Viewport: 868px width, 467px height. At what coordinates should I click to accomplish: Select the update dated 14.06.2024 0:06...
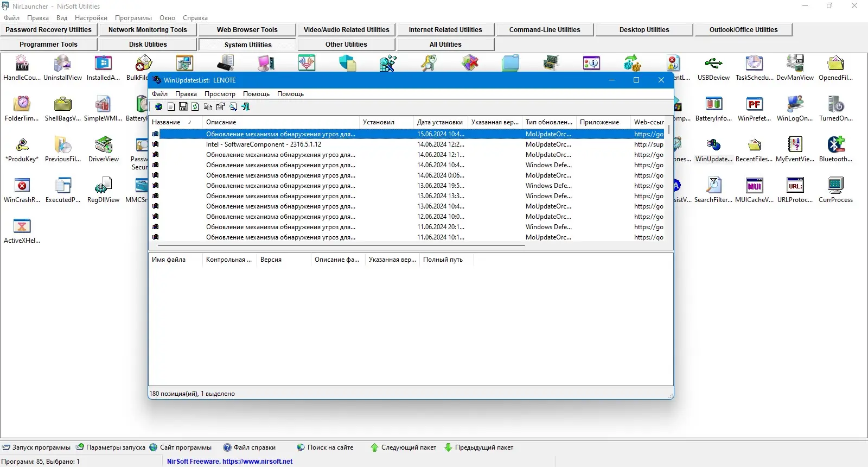(x=407, y=175)
